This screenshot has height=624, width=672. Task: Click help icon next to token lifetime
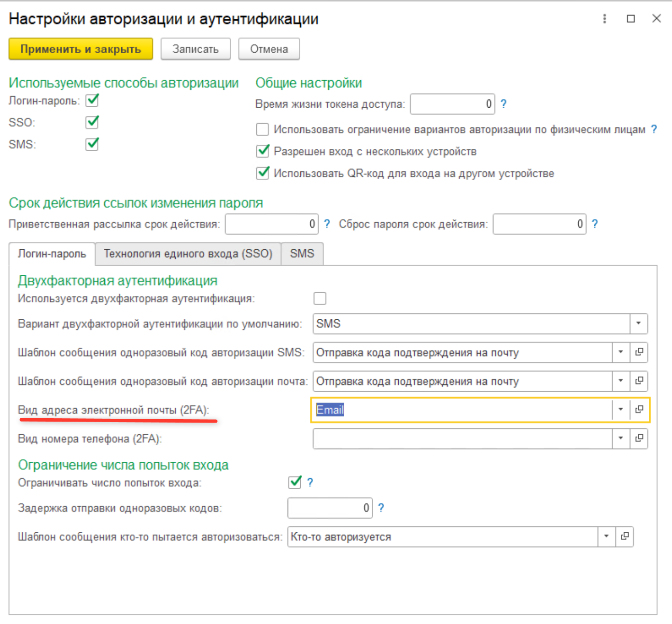tap(504, 104)
